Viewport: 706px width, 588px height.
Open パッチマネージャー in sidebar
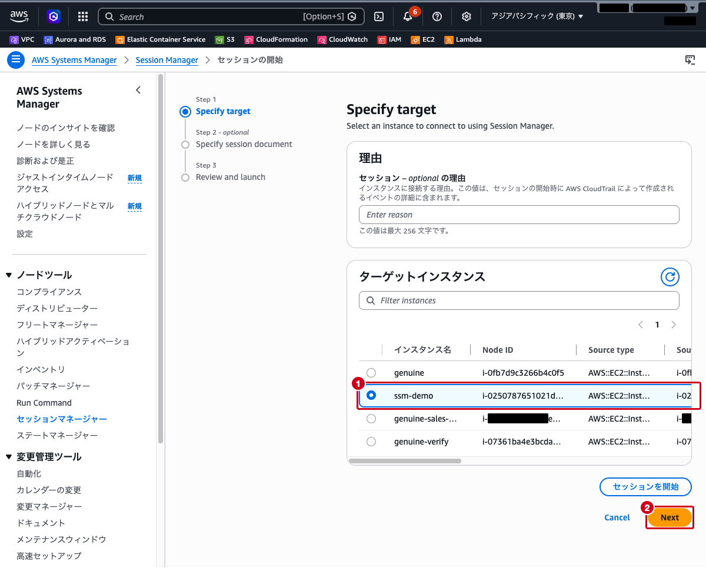point(54,386)
